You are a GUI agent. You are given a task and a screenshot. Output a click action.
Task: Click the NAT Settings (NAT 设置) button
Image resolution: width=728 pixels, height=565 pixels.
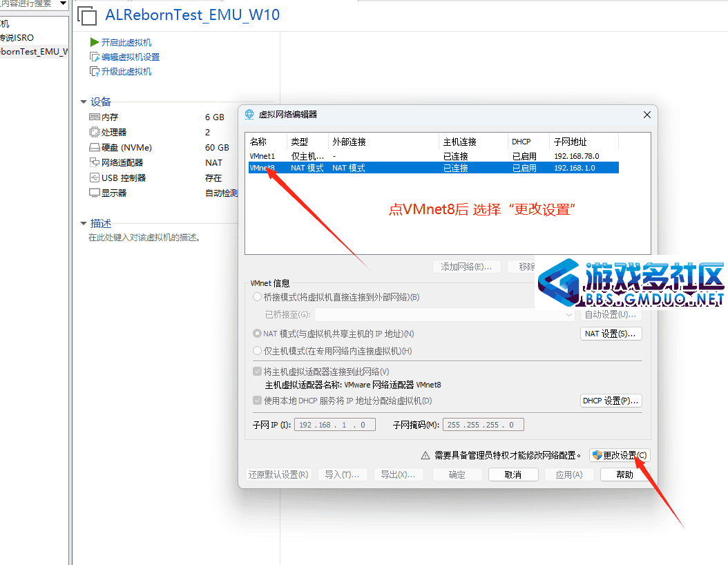611,334
